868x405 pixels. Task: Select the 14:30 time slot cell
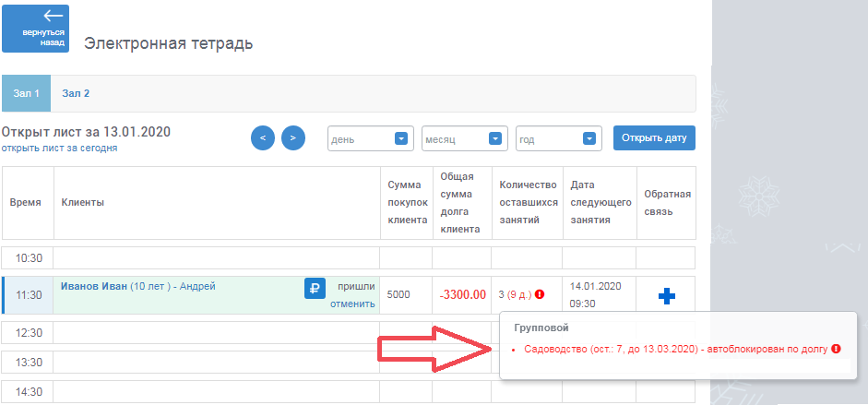click(27, 392)
